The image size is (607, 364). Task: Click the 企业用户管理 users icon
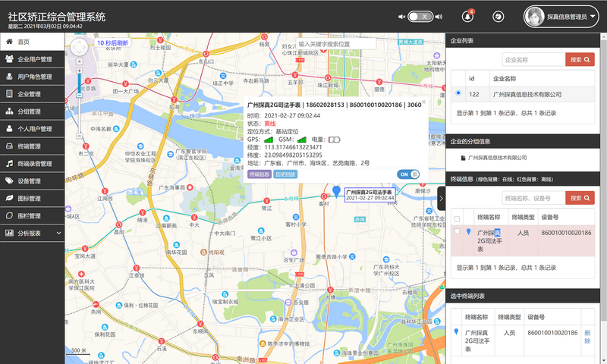9,59
